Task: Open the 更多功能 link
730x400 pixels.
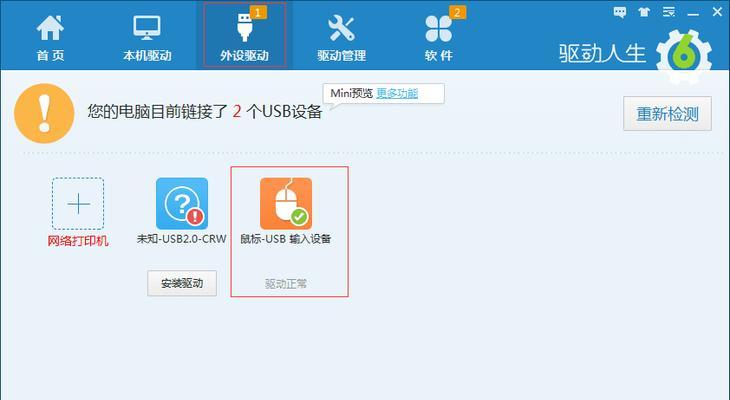Action: tap(397, 93)
